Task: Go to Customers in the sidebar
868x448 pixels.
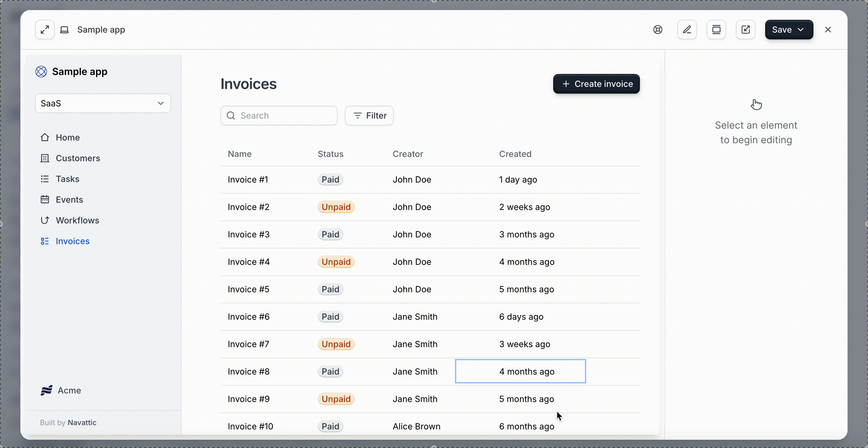Action: (x=77, y=158)
